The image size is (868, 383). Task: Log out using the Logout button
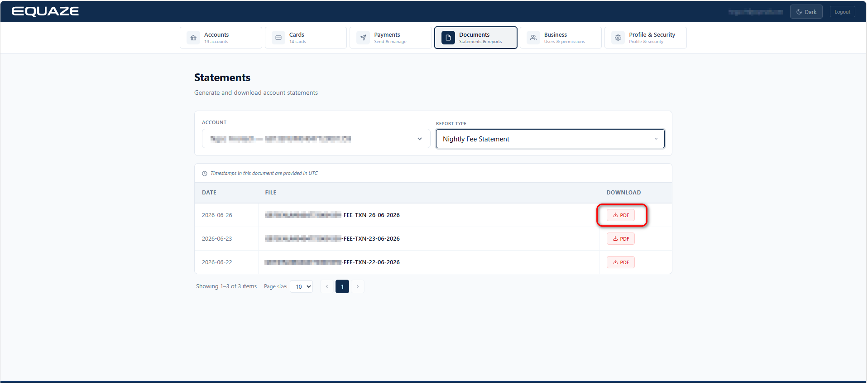[x=842, y=12]
